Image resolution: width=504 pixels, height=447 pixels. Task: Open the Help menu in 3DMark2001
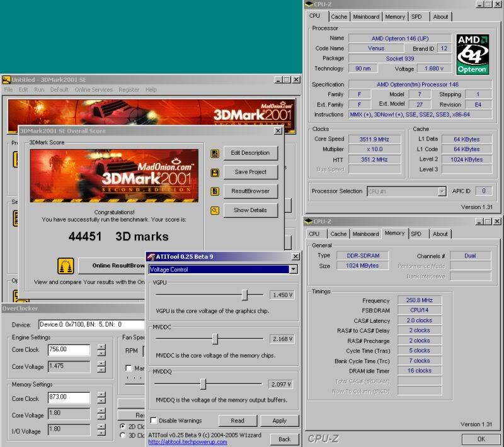click(151, 89)
